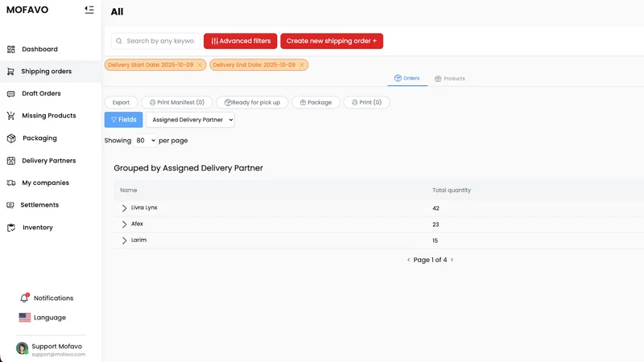Open the 80 per page dropdown

(145, 140)
